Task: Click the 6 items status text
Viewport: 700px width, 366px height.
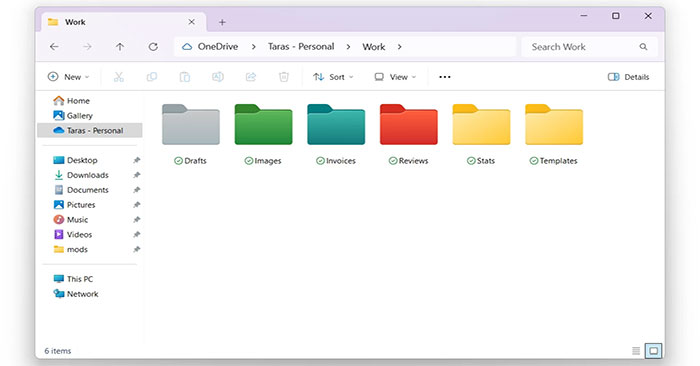Action: (58, 351)
